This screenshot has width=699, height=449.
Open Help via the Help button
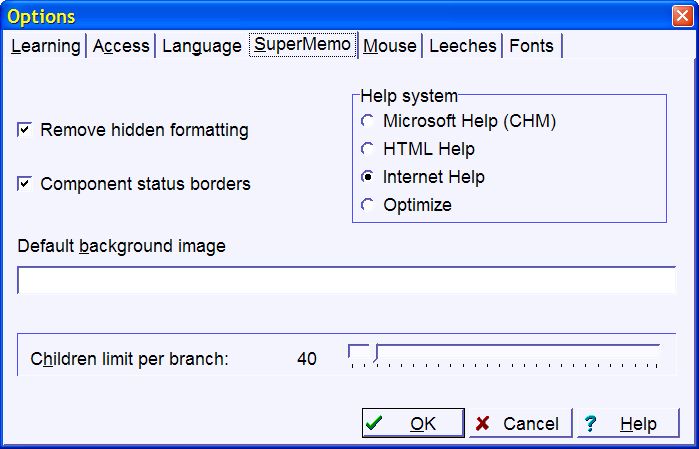coord(628,423)
